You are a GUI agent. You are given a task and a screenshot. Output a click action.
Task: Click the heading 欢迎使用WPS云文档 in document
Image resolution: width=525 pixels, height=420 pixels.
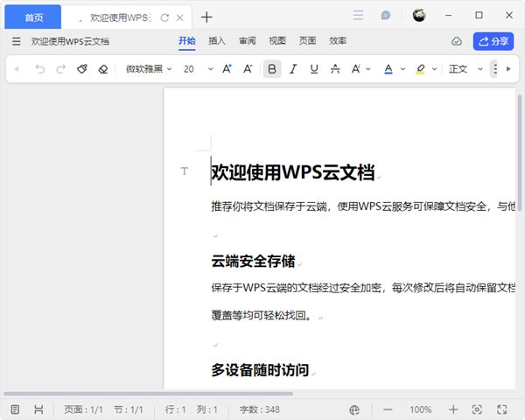pyautogui.click(x=293, y=172)
